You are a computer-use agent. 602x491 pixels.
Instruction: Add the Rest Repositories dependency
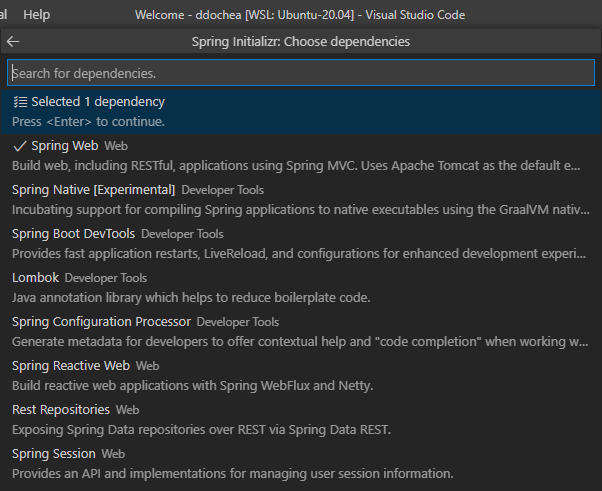(301, 420)
